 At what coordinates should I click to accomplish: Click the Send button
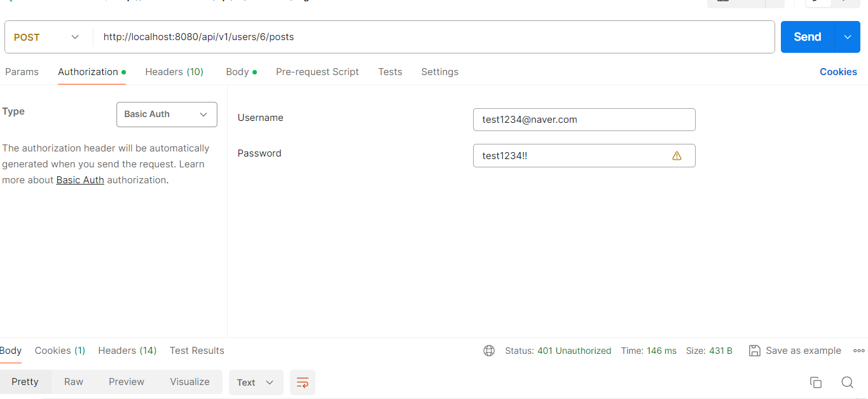click(x=807, y=37)
